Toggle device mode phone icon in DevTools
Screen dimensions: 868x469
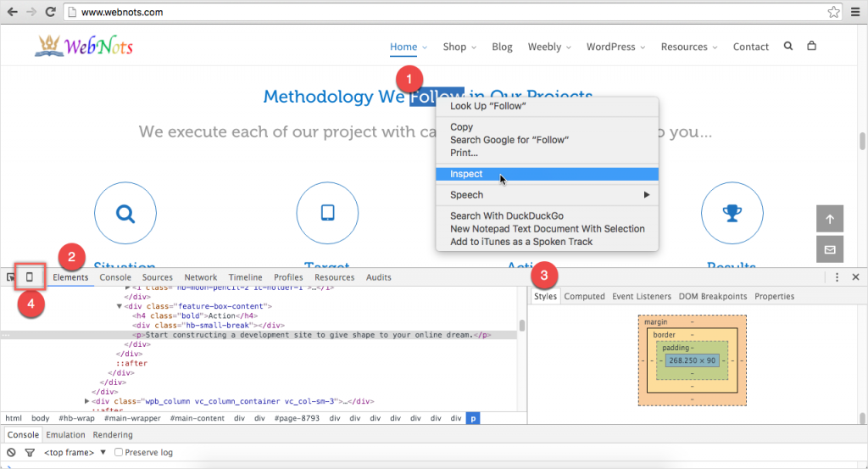(30, 277)
